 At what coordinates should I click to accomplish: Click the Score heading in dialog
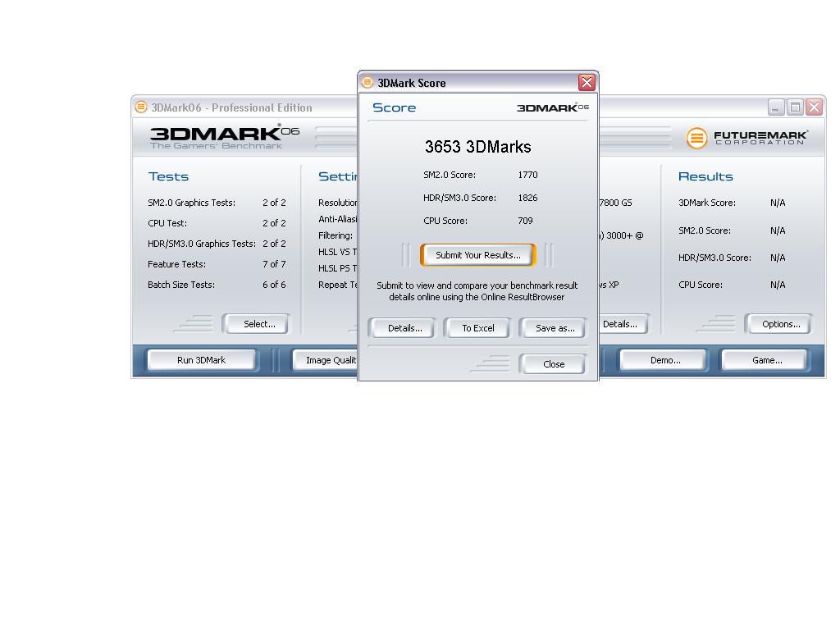[394, 107]
